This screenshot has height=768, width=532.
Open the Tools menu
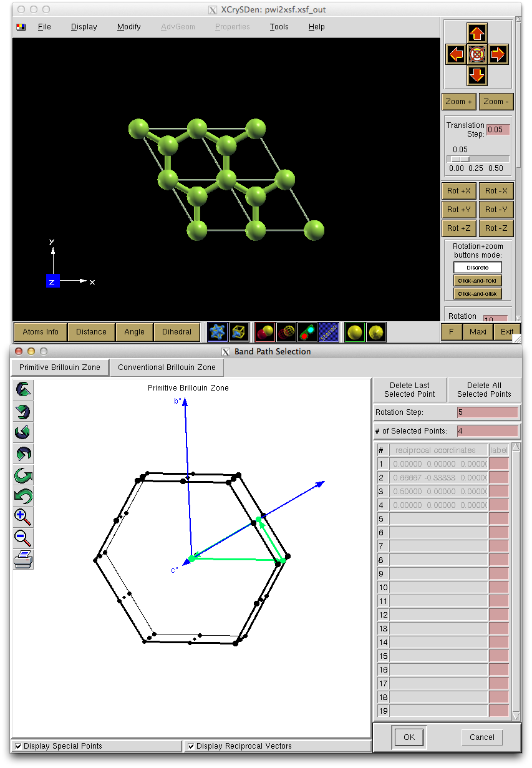pyautogui.click(x=279, y=27)
